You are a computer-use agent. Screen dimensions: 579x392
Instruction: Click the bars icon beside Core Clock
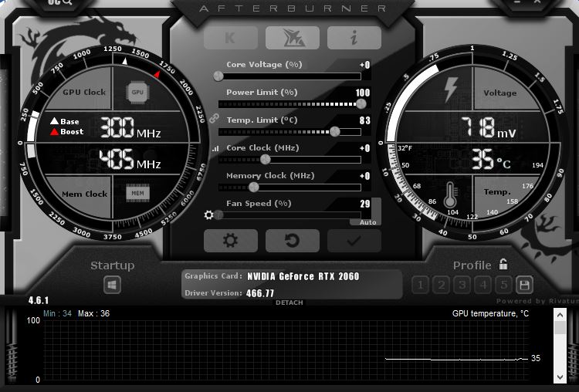point(215,148)
